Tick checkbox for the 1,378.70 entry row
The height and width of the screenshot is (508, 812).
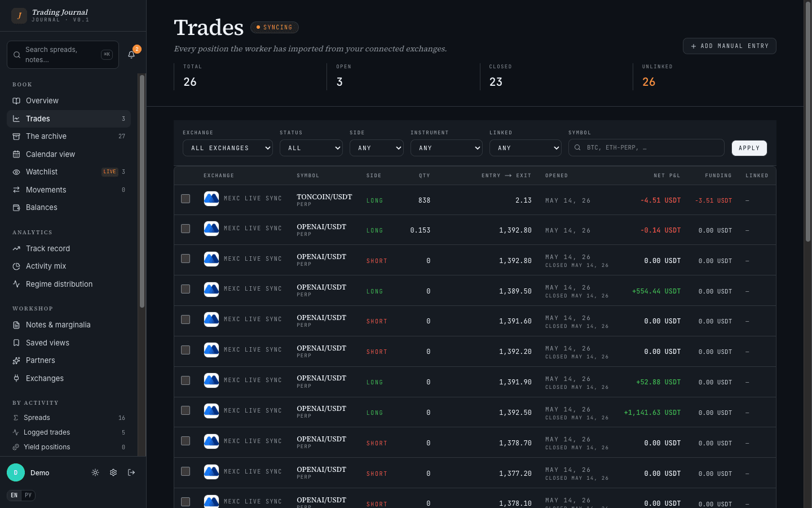coord(186,441)
